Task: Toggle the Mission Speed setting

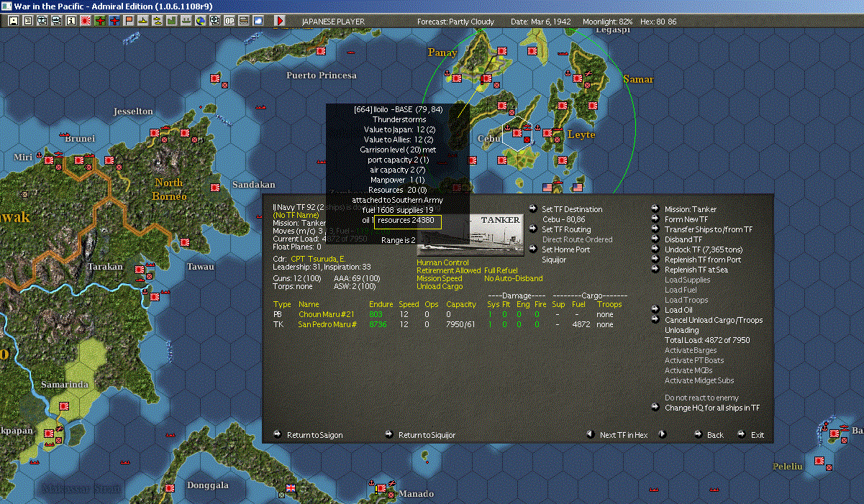Action: pos(440,279)
